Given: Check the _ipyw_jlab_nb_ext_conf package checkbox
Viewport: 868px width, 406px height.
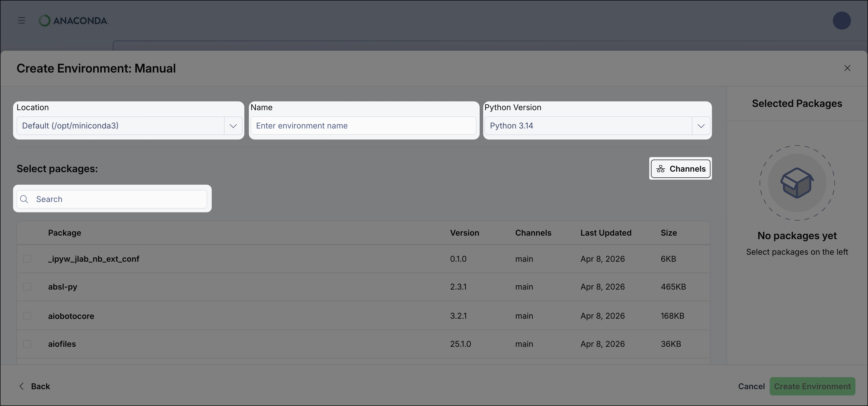Looking at the screenshot, I should pyautogui.click(x=27, y=259).
